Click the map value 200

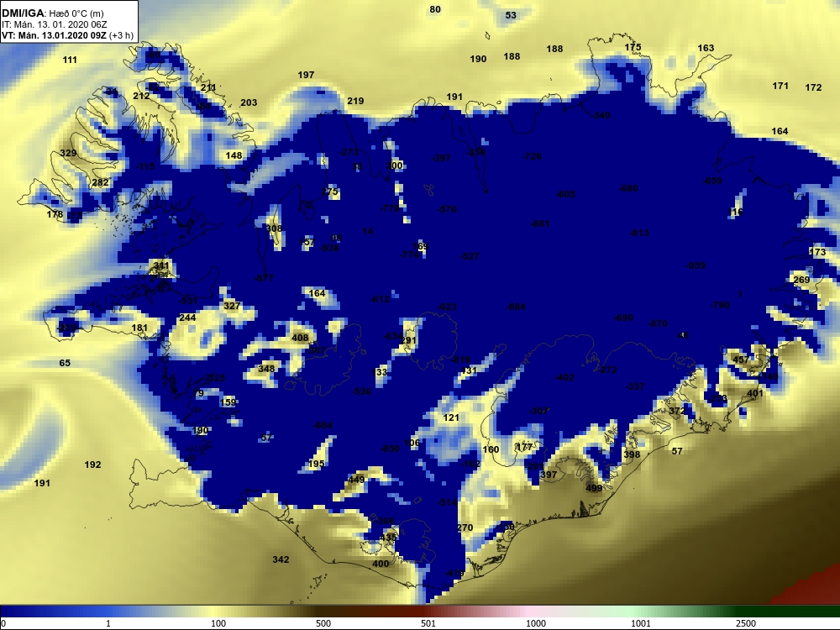coord(394,165)
